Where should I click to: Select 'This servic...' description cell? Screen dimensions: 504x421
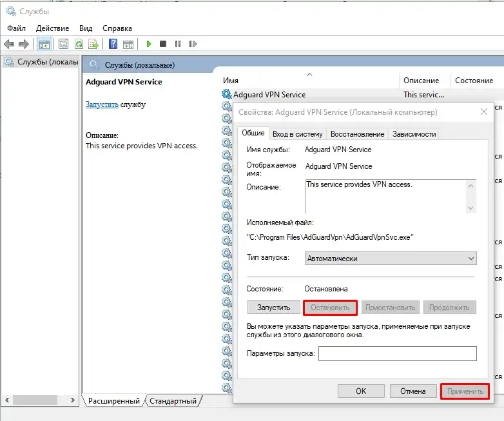pos(423,95)
